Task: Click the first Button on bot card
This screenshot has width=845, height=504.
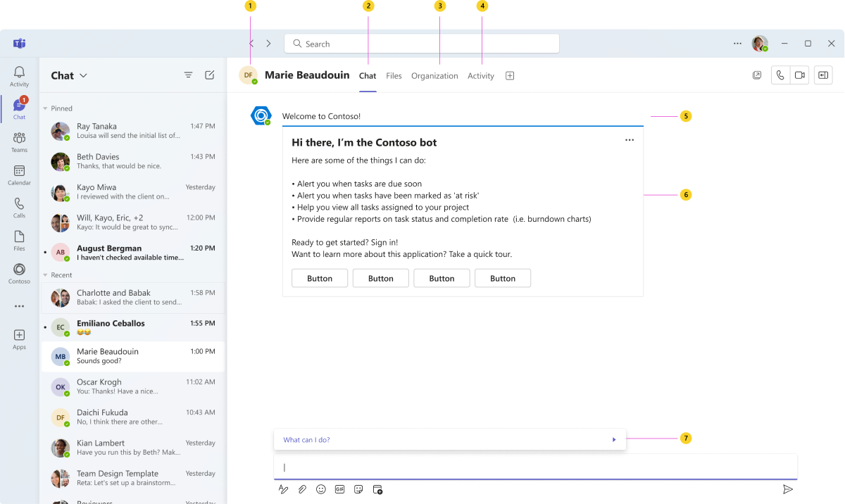Action: (320, 278)
